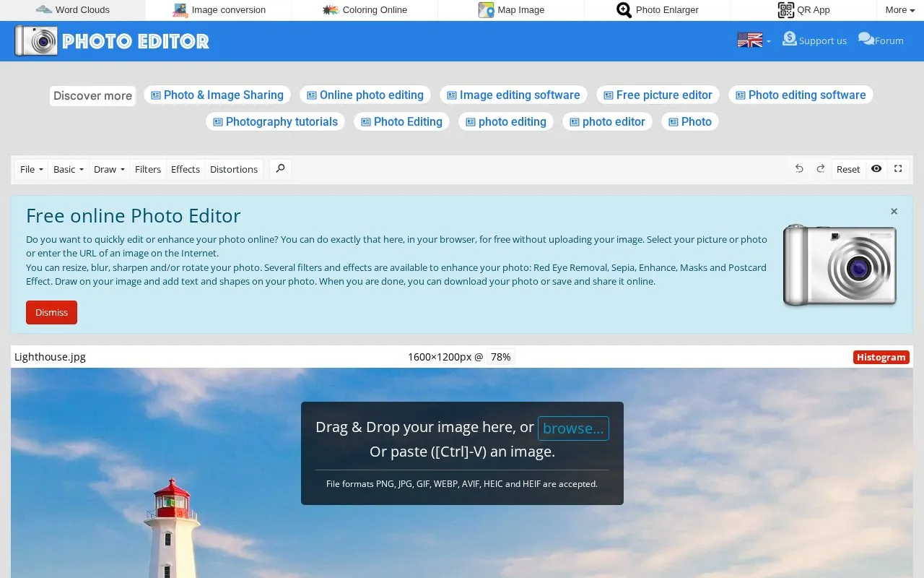Open Online photo editing link
Viewport: 924px width, 578px height.
(x=365, y=95)
